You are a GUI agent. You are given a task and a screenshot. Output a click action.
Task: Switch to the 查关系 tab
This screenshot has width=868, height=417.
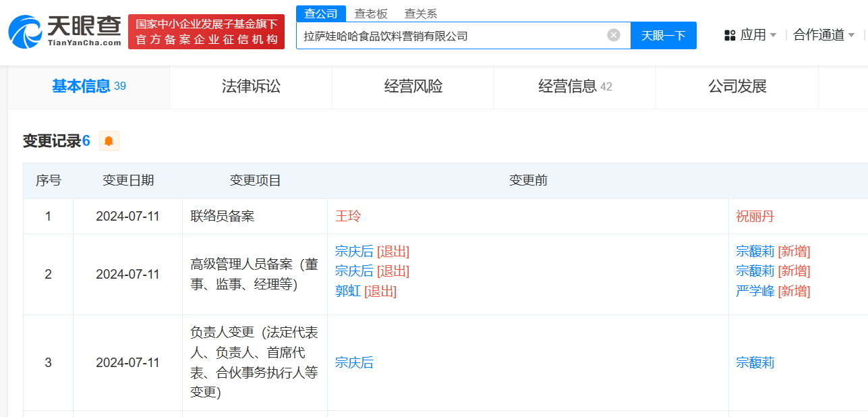tap(420, 13)
